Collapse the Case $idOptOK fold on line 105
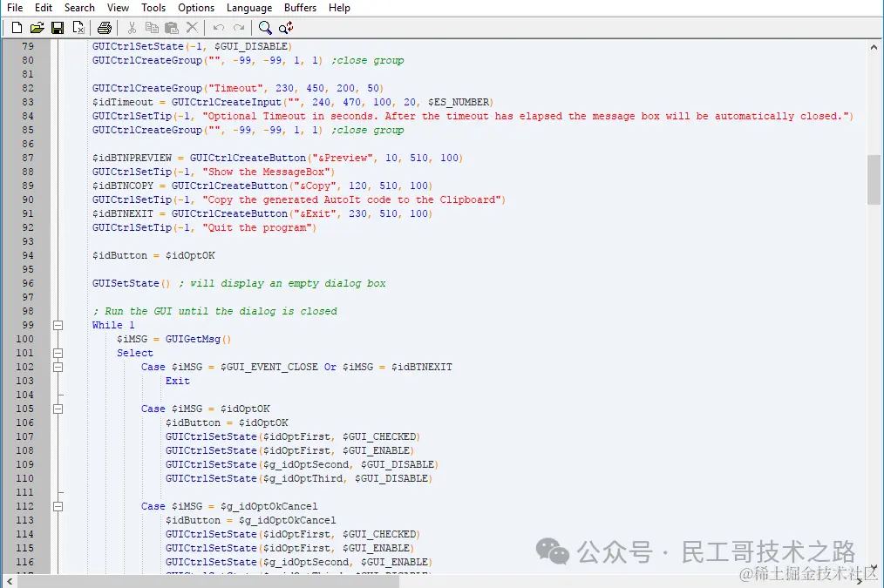884x588 pixels. pos(58,409)
